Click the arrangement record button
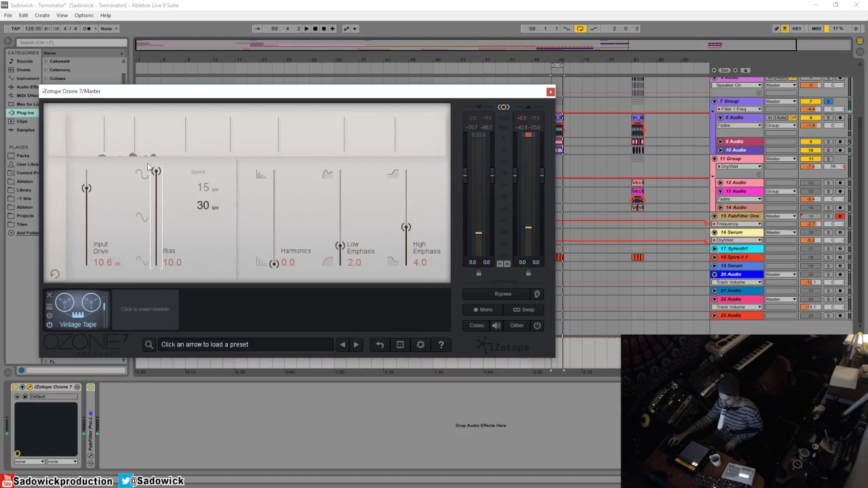 tap(323, 28)
